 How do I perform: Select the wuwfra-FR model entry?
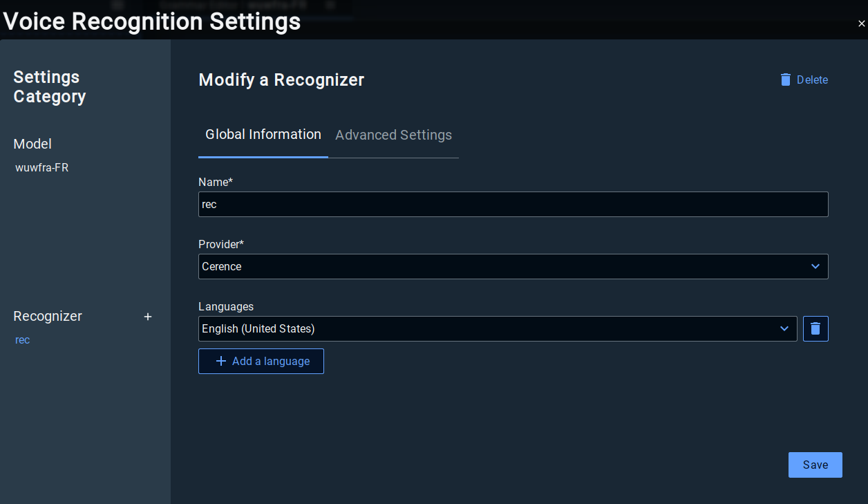42,168
